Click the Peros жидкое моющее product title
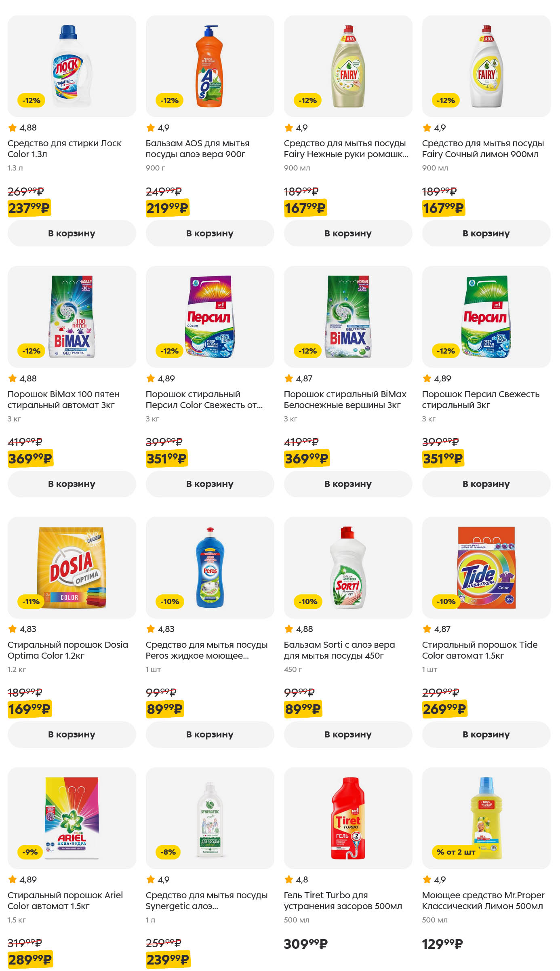Viewport: 560px width, 971px height. tap(206, 650)
